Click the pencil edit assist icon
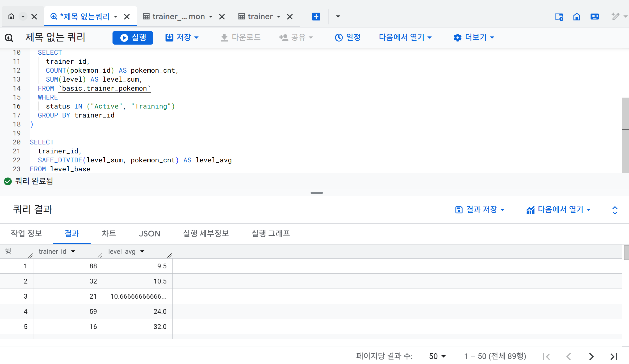The height and width of the screenshot is (364, 629). click(616, 17)
